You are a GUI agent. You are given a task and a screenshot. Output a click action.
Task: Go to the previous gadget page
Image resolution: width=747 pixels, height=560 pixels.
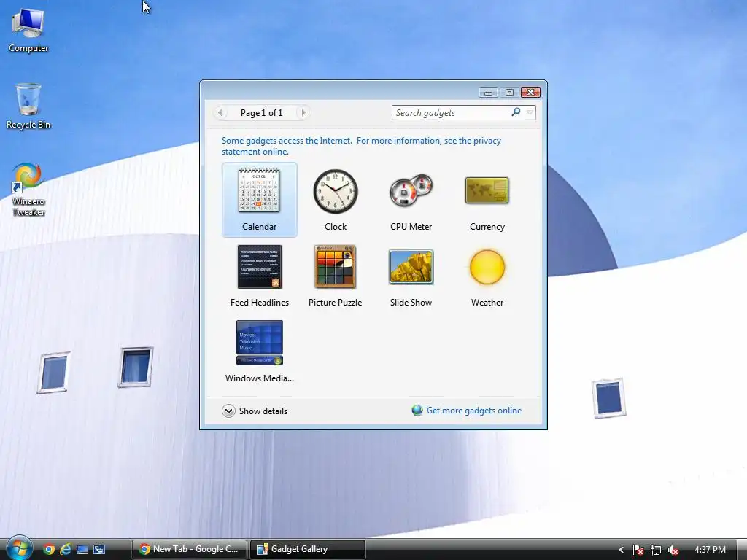click(x=220, y=113)
